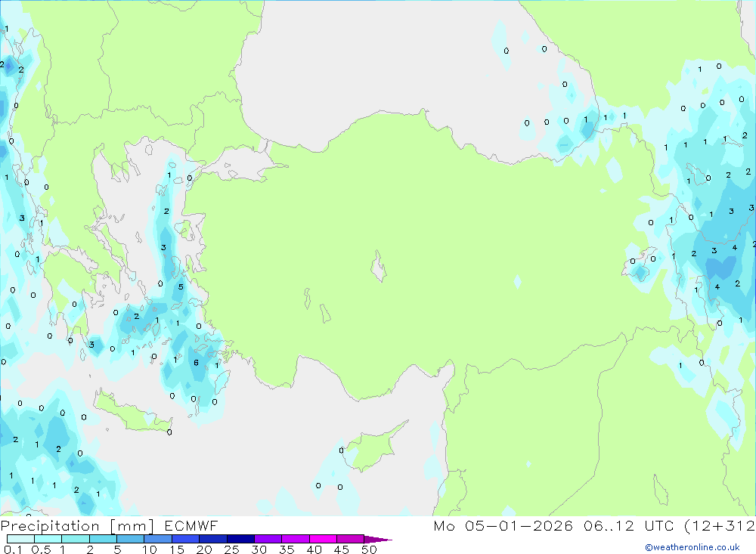
Task: Click Lake Tuz in central Turkey
Action: [x=378, y=266]
